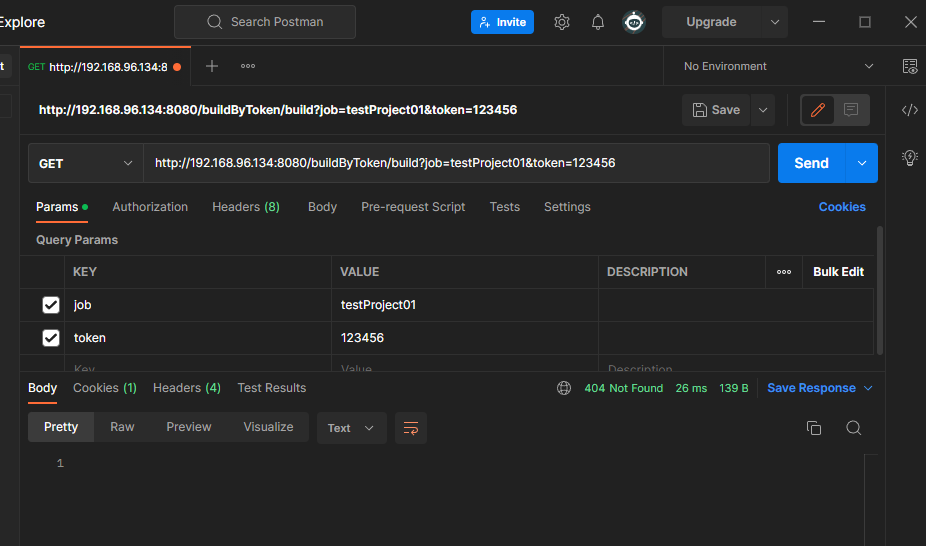
Task: Select the Raw view
Action: (122, 427)
